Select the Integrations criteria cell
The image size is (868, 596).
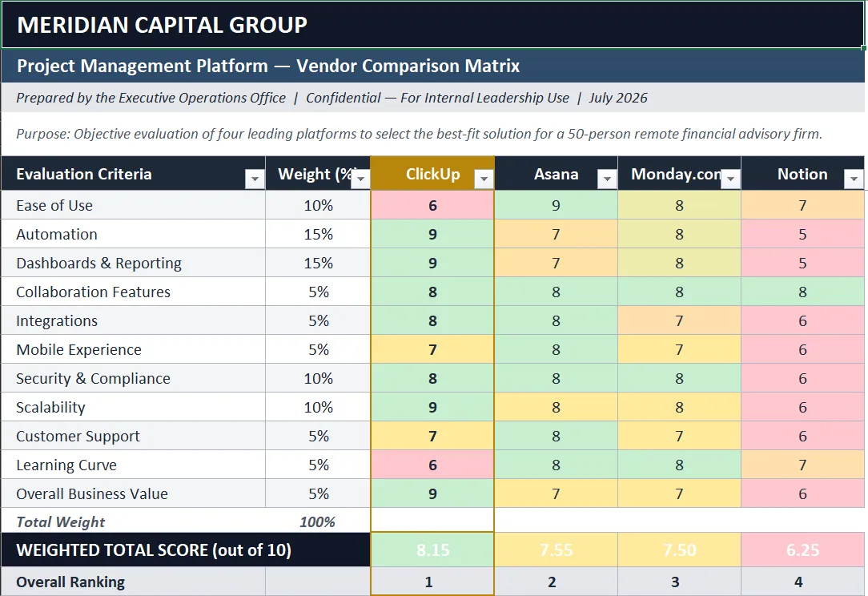(x=134, y=320)
